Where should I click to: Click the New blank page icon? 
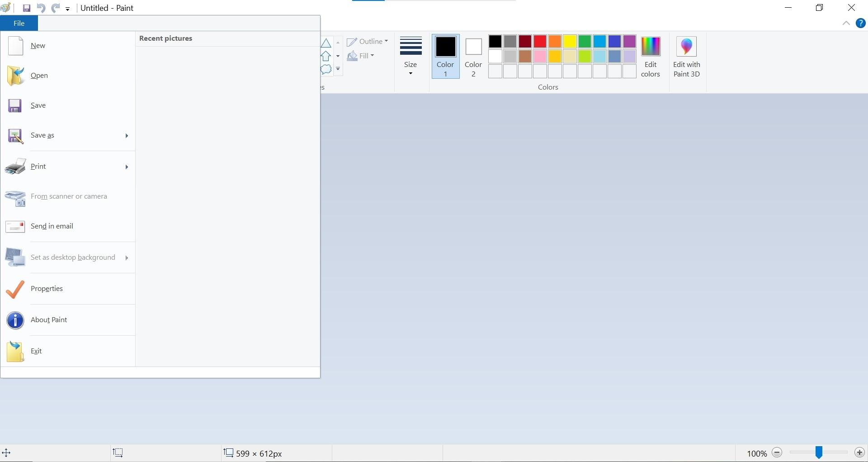(x=15, y=46)
